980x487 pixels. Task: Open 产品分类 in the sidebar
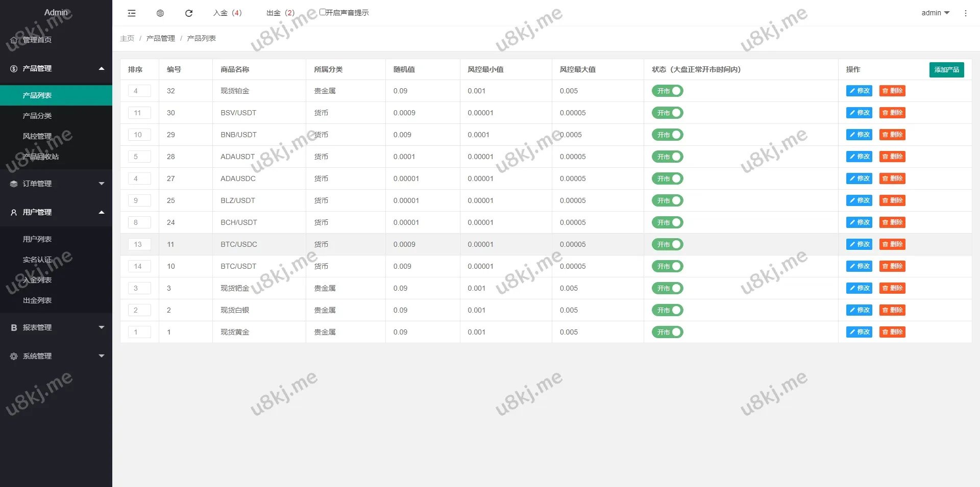(37, 116)
